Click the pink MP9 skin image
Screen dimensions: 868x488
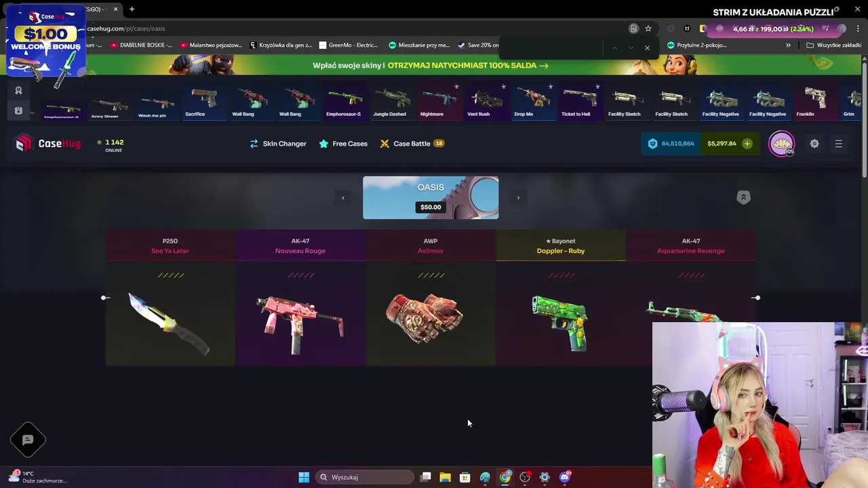300,324
